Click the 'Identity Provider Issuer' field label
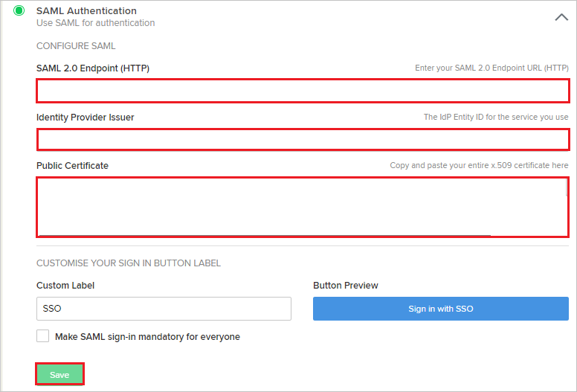 click(x=85, y=118)
